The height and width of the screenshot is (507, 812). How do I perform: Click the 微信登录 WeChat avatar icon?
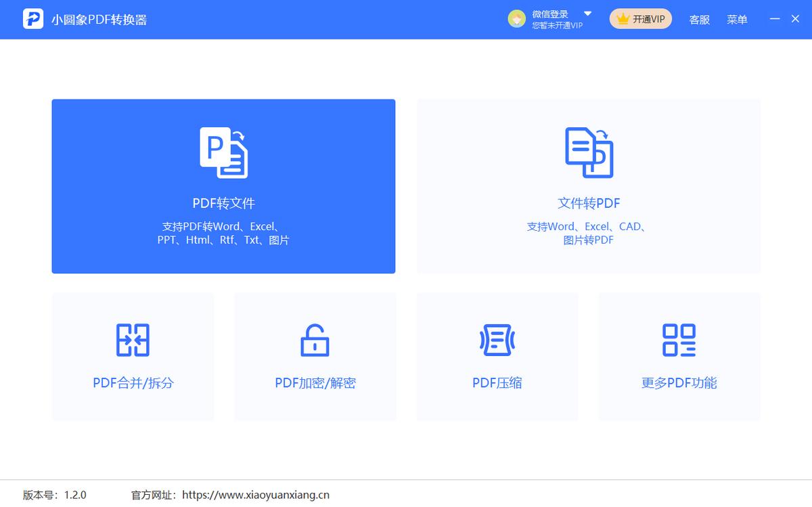pyautogui.click(x=517, y=18)
